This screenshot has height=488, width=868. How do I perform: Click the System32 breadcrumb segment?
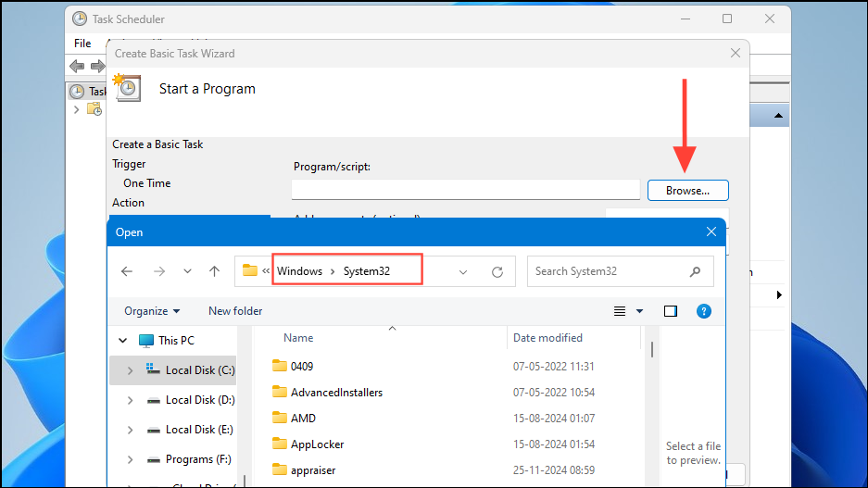(367, 271)
